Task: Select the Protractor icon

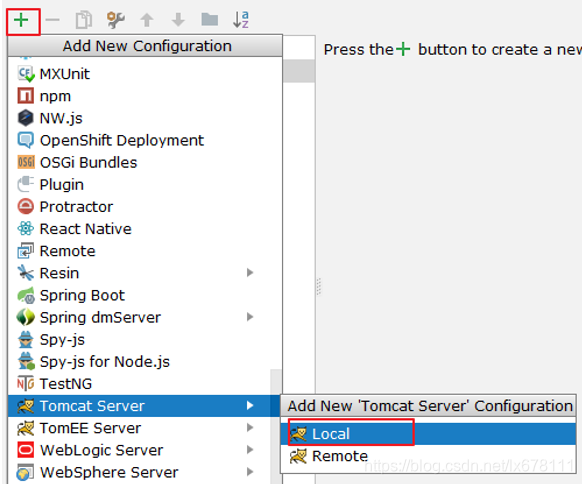Action: point(26,206)
